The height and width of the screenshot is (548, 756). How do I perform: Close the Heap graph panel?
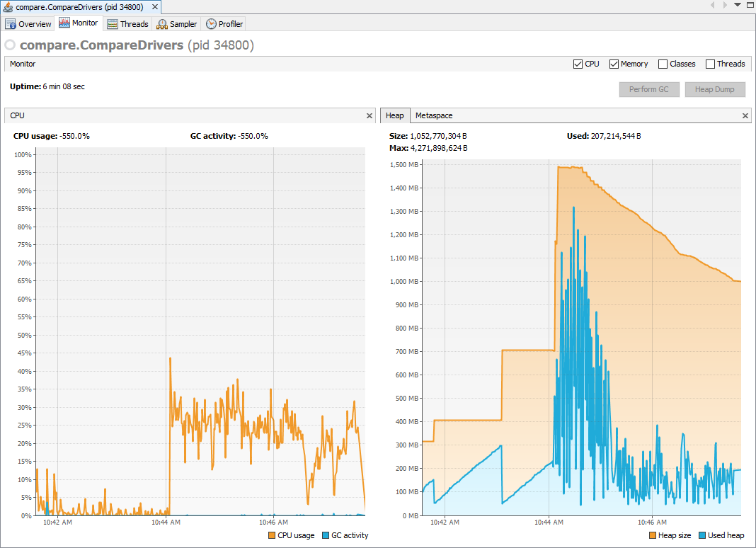coord(745,115)
